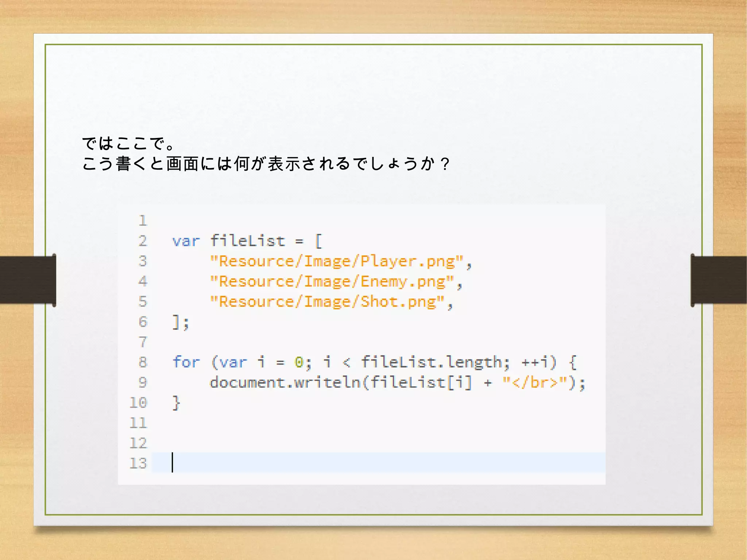Image resolution: width=747 pixels, height=560 pixels.
Task: Select the "Resource/Image/Player.png" string
Action: (337, 262)
